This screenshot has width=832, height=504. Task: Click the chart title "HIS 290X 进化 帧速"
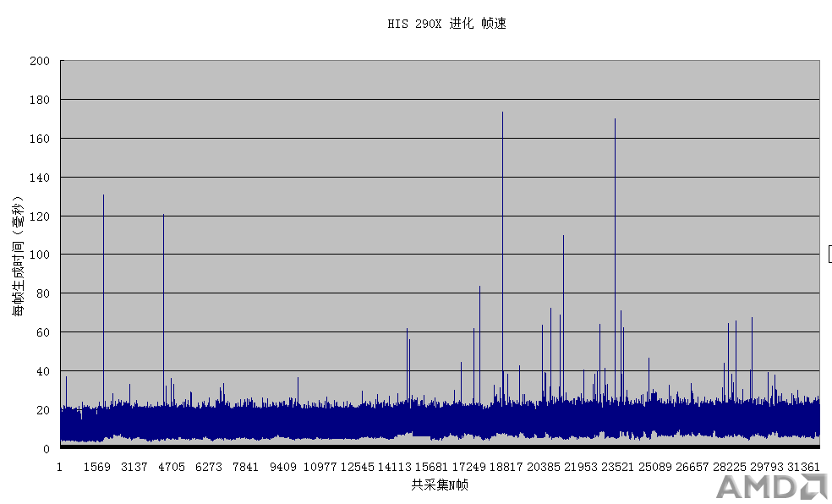pos(446,24)
